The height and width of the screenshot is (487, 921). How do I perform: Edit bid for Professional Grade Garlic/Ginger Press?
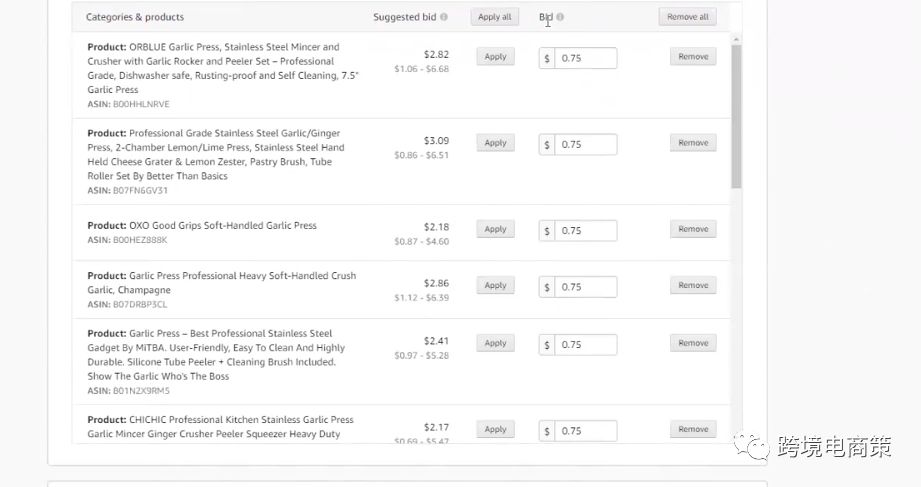coord(585,145)
